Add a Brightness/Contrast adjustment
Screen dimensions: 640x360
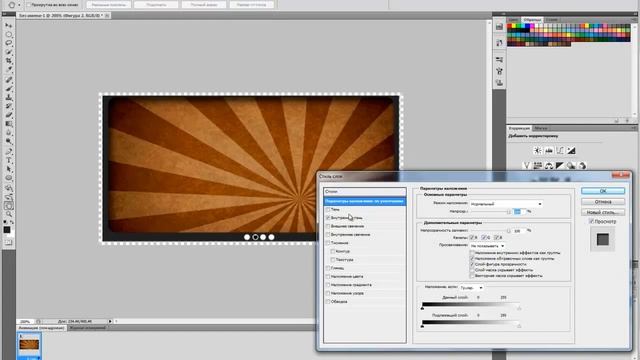538,151
